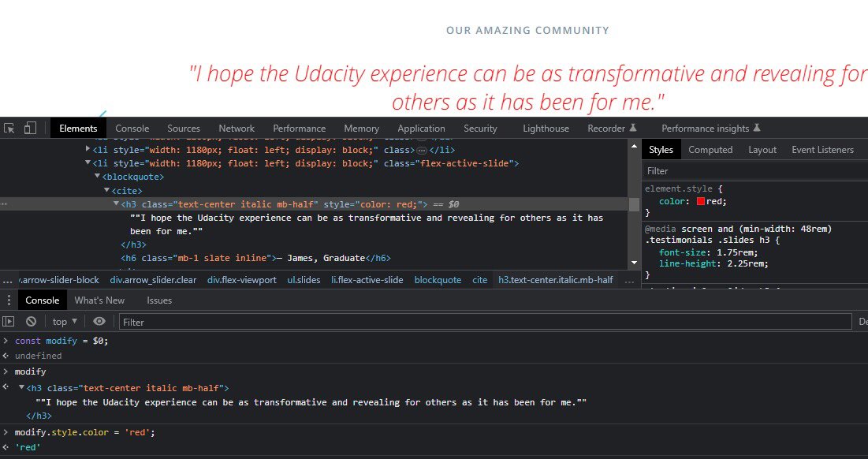Viewport: 868px width, 459px height.
Task: Click the console sidebar show icon
Action: tap(9, 321)
